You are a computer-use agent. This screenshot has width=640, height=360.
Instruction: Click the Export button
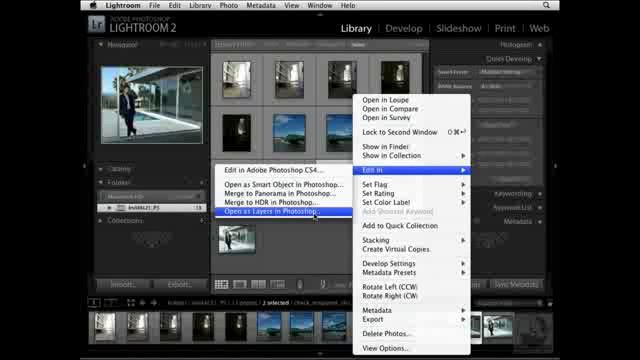tap(180, 284)
